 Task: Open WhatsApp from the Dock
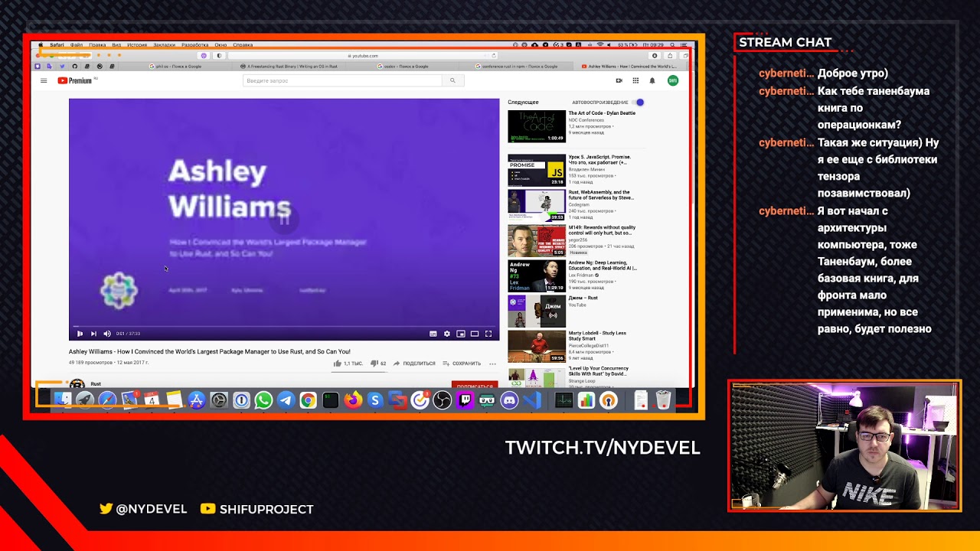[x=263, y=399]
